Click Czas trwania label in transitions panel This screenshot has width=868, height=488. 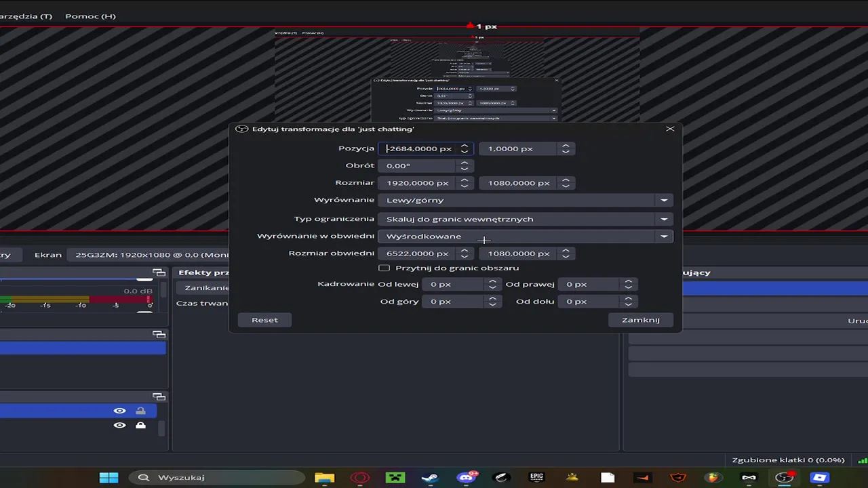click(202, 303)
